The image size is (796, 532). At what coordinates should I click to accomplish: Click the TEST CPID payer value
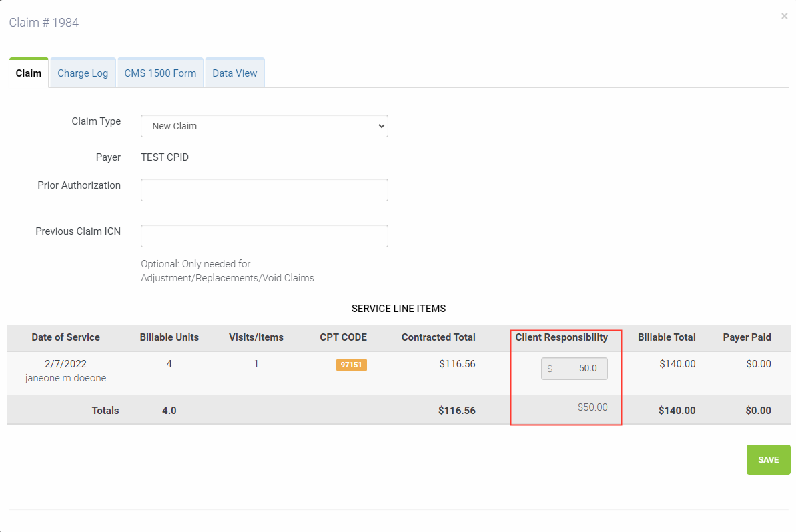click(165, 157)
